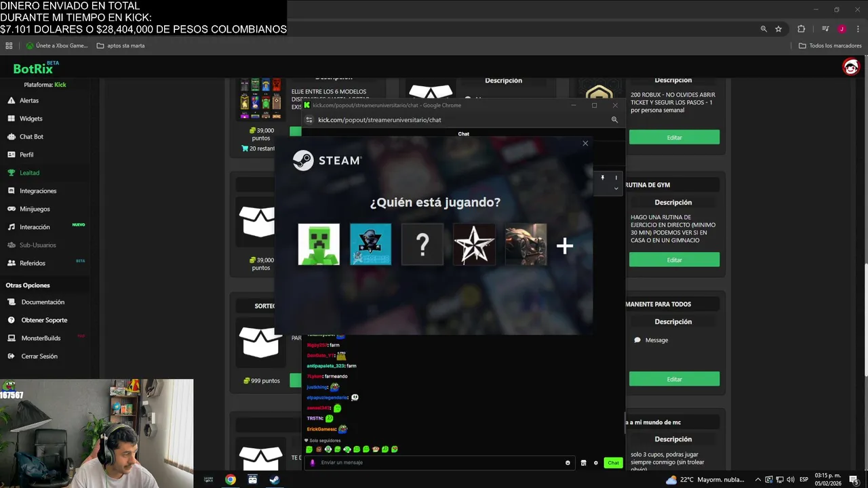Open Todos los marcadores folder
The height and width of the screenshot is (488, 868).
pos(830,46)
